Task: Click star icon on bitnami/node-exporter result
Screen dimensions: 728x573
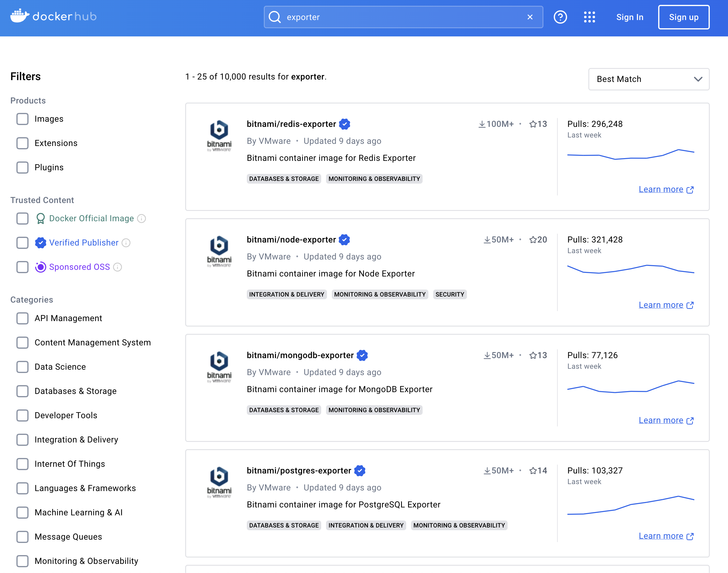Action: 533,239
